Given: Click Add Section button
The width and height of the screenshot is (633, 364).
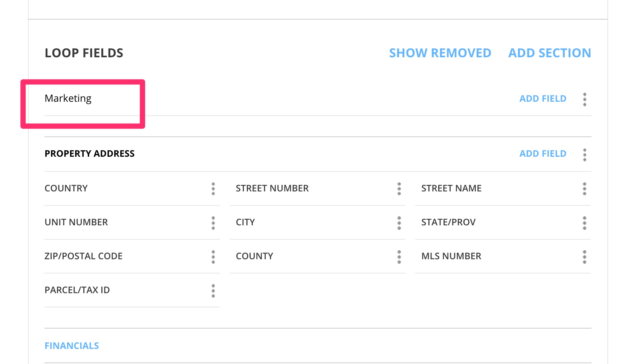Looking at the screenshot, I should click(x=549, y=53).
